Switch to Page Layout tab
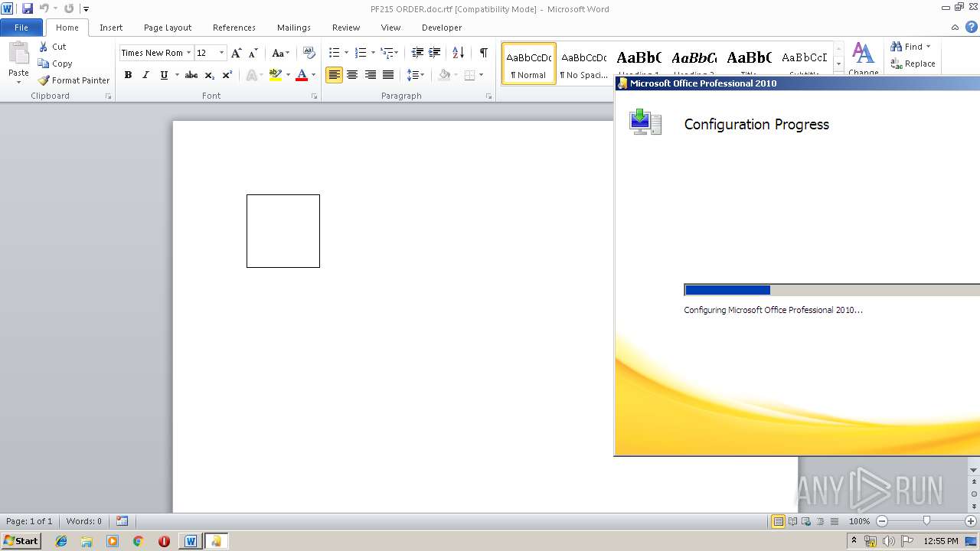 pyautogui.click(x=168, y=28)
